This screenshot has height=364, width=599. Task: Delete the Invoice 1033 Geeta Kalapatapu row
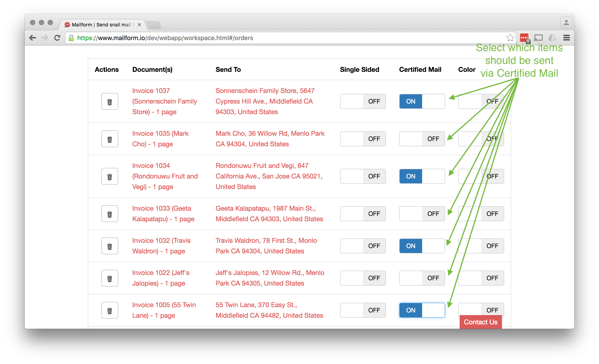coord(110,214)
